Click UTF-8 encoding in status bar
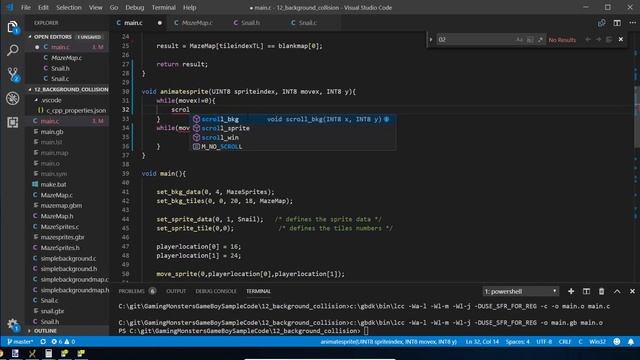Screen dimensions: 640x360 click(x=544, y=342)
